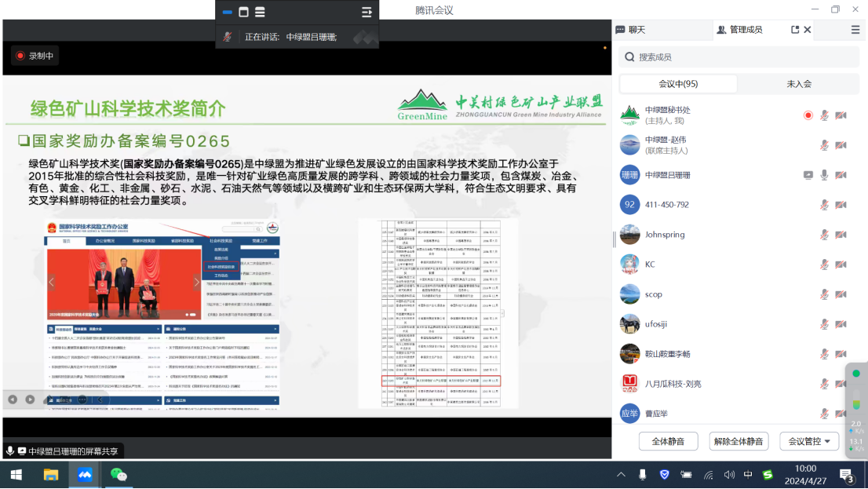Click the 搜索成员 member search field
This screenshot has height=489, width=868.
739,57
